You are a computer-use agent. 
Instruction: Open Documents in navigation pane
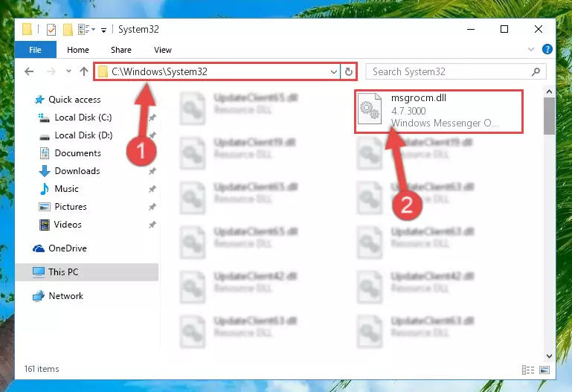(x=77, y=153)
